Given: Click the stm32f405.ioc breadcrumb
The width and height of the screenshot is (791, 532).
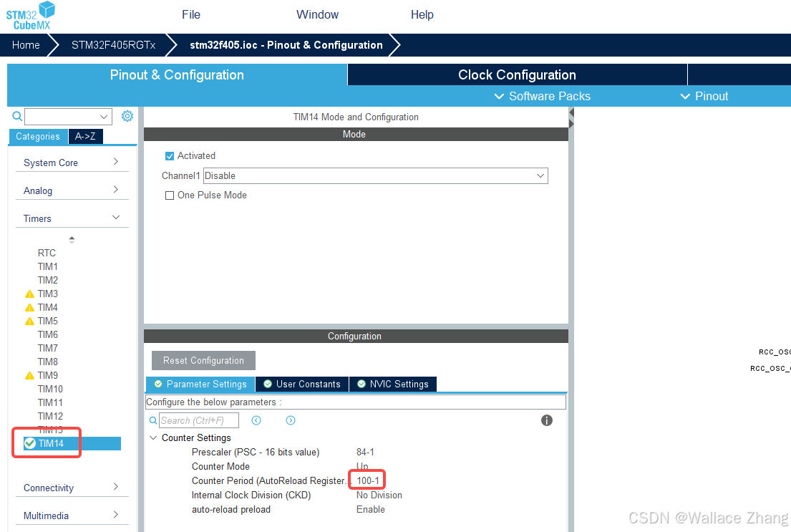Looking at the screenshot, I should click(286, 45).
